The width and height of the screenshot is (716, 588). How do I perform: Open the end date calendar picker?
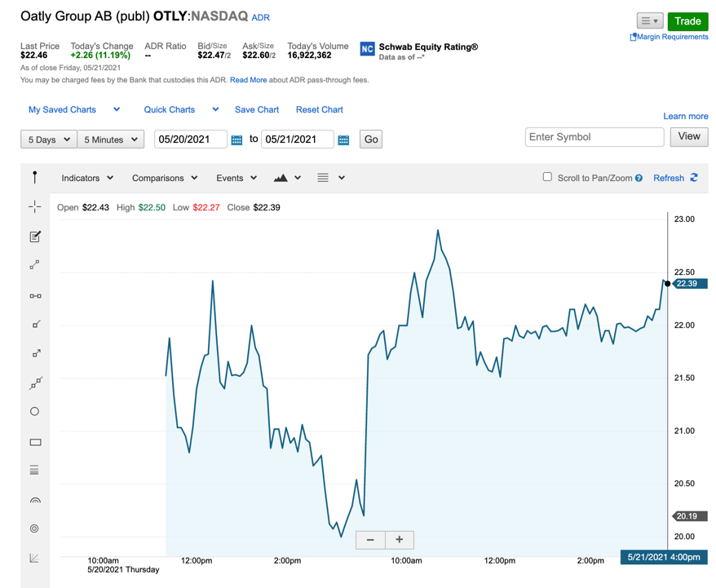[343, 139]
